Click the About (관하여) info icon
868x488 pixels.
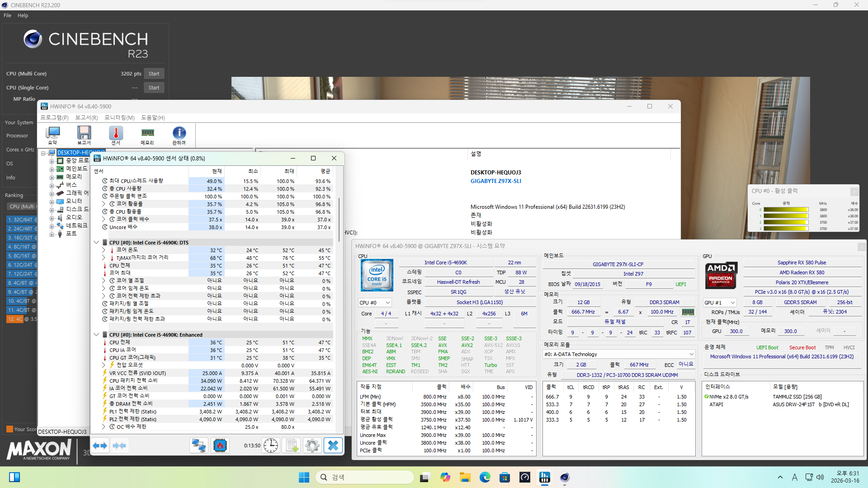[x=179, y=135]
